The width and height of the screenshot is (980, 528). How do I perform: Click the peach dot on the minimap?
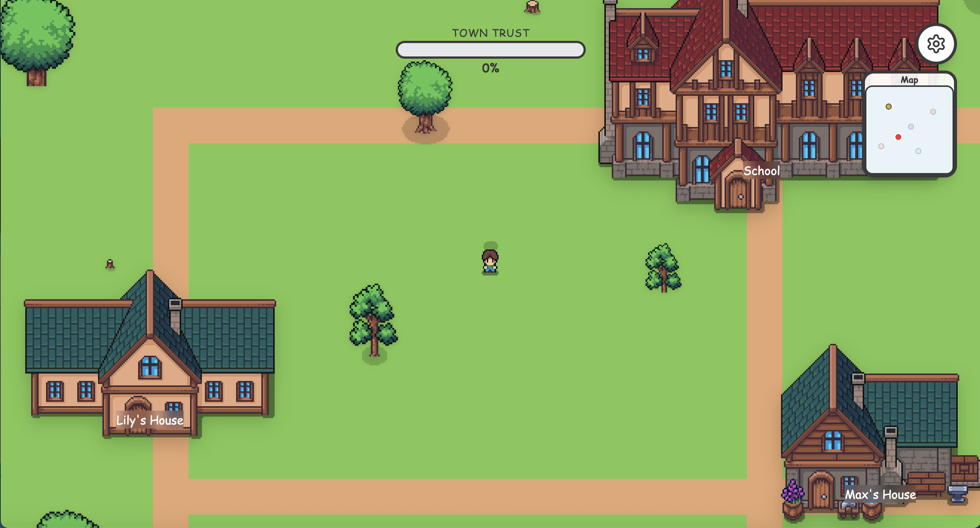coord(933,112)
